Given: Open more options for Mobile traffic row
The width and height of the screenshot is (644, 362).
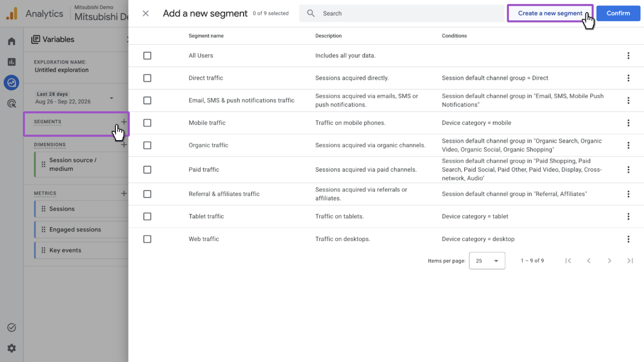Looking at the screenshot, I should click(x=628, y=123).
